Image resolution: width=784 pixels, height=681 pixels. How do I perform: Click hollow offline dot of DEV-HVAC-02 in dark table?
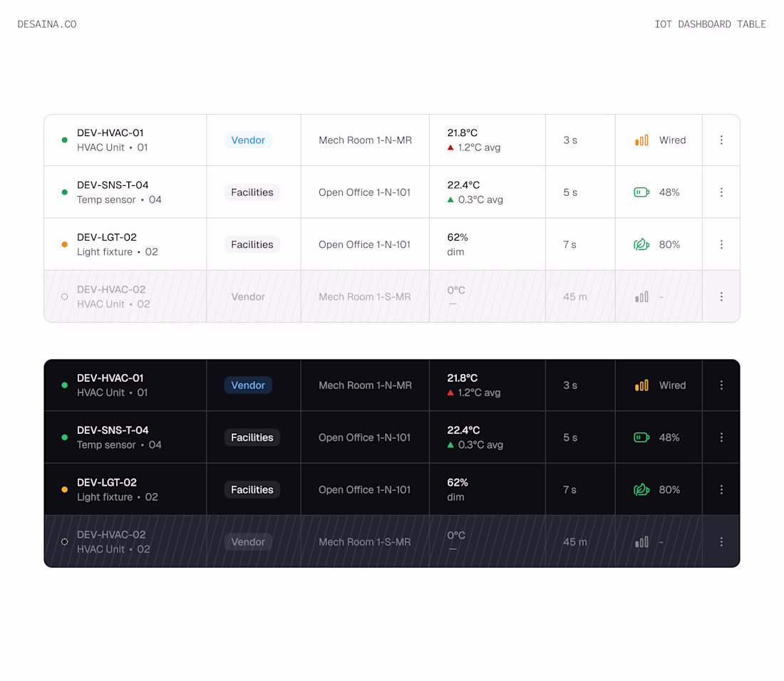click(64, 542)
